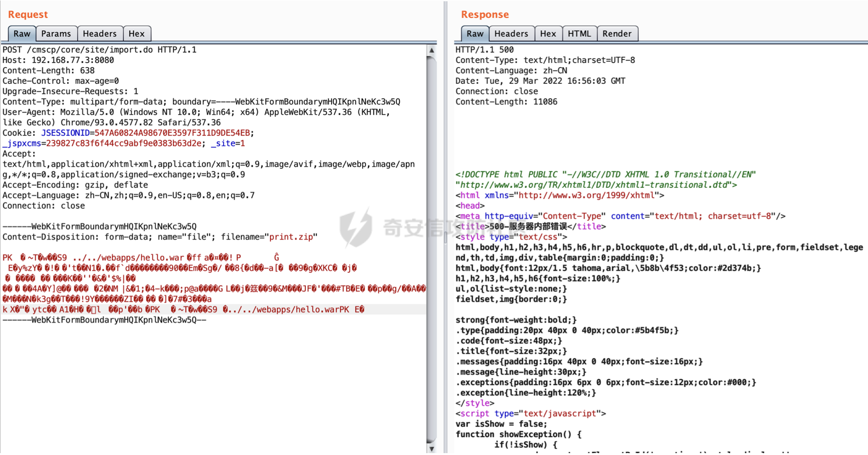
Task: Click the Cache-Control: max-age=0 line
Action: point(61,81)
